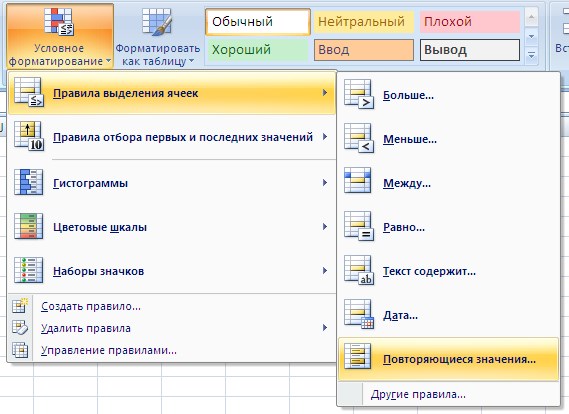The width and height of the screenshot is (569, 414).
Task: Select Повторяющиеся значения... rule
Action: [x=449, y=359]
